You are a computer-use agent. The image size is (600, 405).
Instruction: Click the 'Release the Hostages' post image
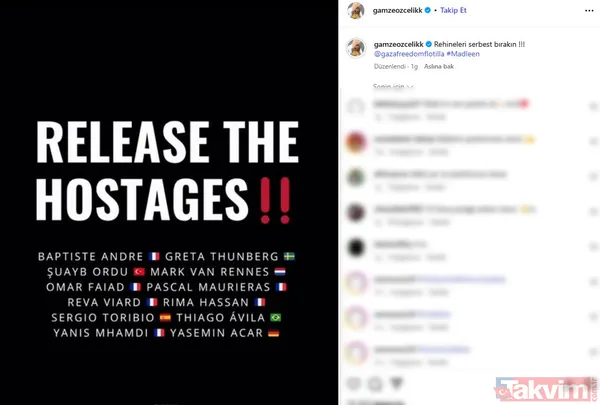click(169, 202)
